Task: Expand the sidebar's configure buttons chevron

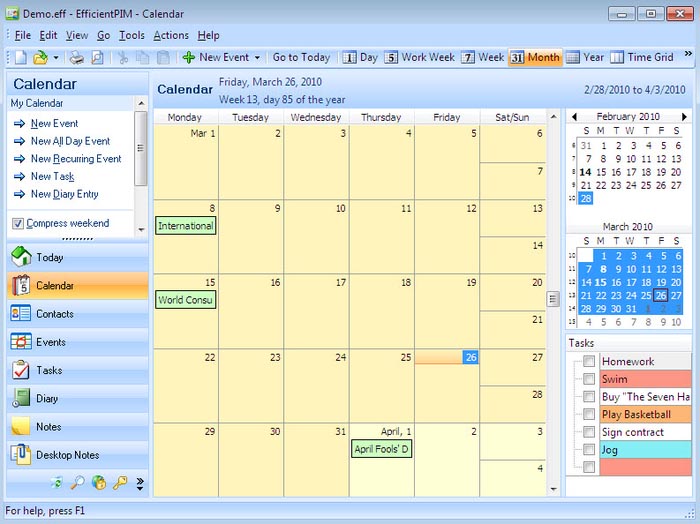Action: point(140,484)
